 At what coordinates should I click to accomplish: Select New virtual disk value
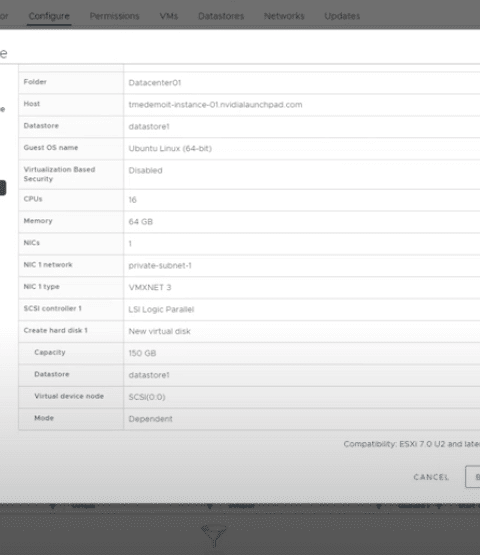coord(159,331)
